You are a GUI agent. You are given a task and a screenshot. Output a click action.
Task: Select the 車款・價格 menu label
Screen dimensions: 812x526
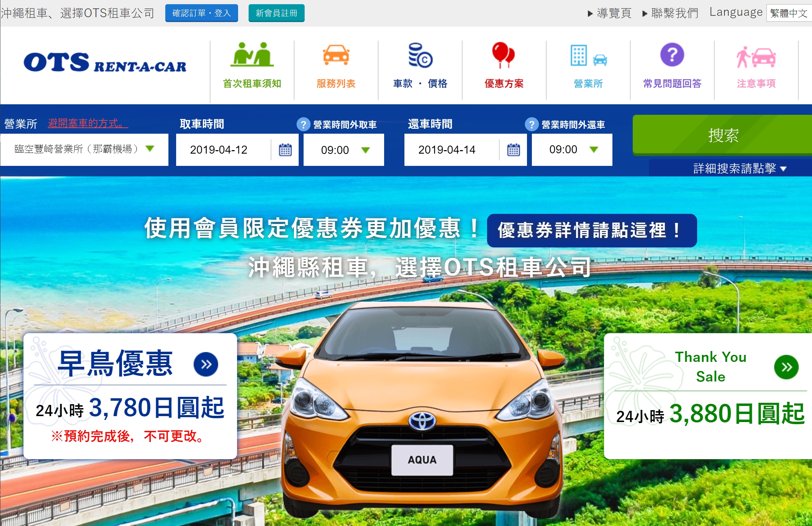(x=420, y=84)
